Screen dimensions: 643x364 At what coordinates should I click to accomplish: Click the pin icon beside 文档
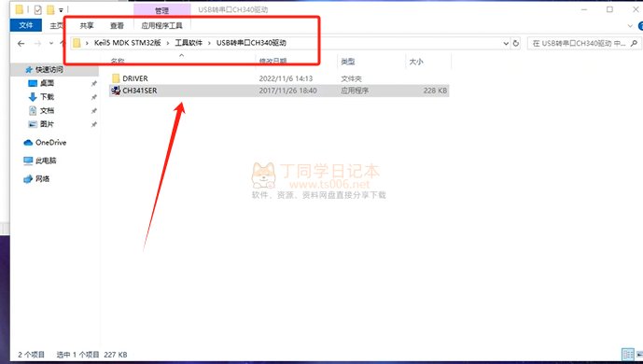[94, 111]
